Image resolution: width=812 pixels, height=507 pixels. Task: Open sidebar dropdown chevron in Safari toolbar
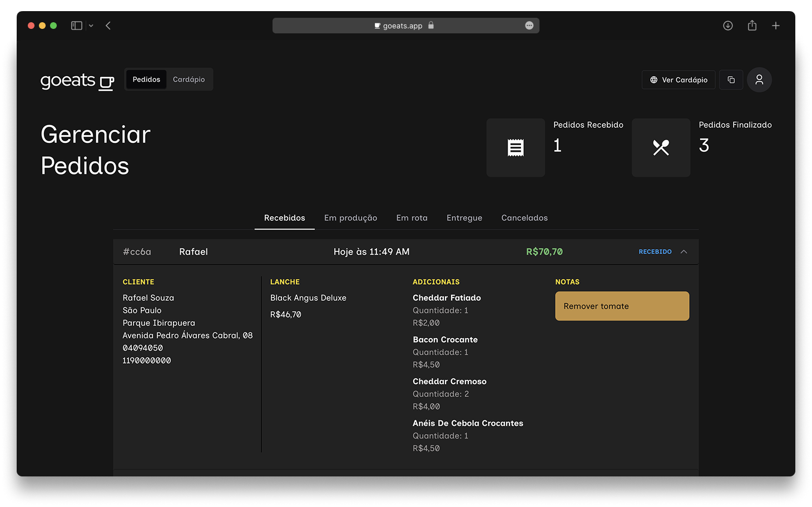tap(91, 26)
